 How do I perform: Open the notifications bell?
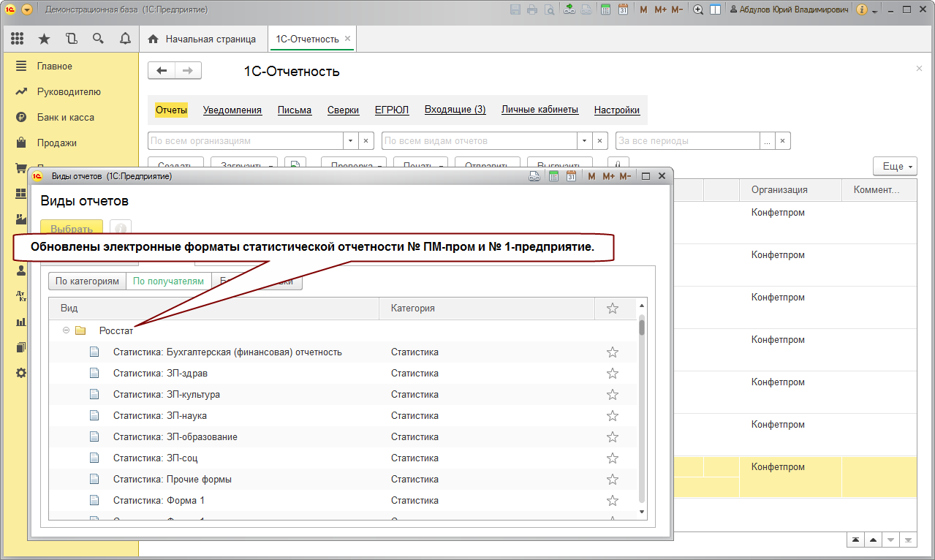click(x=125, y=39)
